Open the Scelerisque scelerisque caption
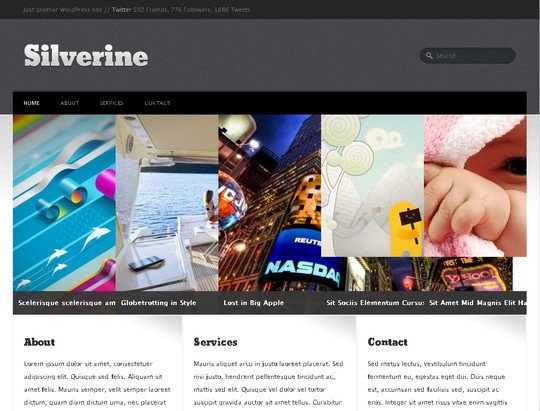The image size is (540, 411). click(66, 303)
